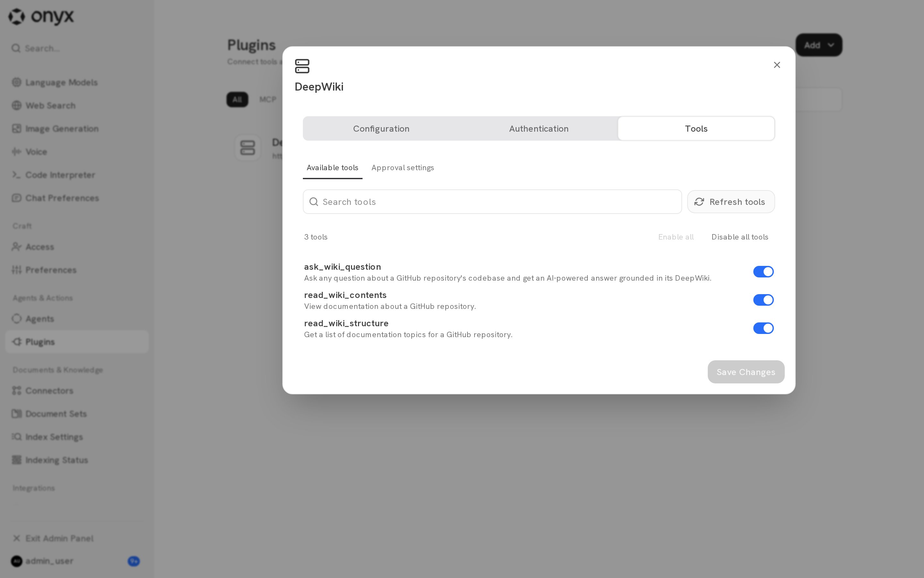
Task: Open Index Settings in sidebar
Action: (77, 437)
